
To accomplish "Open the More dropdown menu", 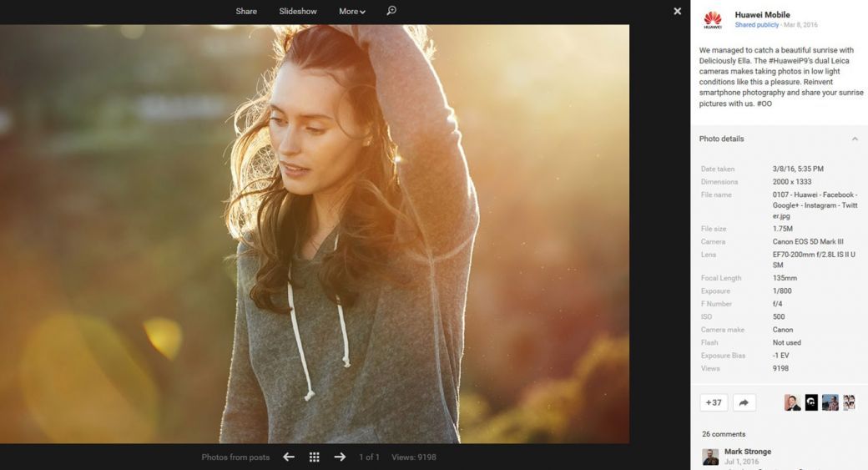I will (x=351, y=12).
